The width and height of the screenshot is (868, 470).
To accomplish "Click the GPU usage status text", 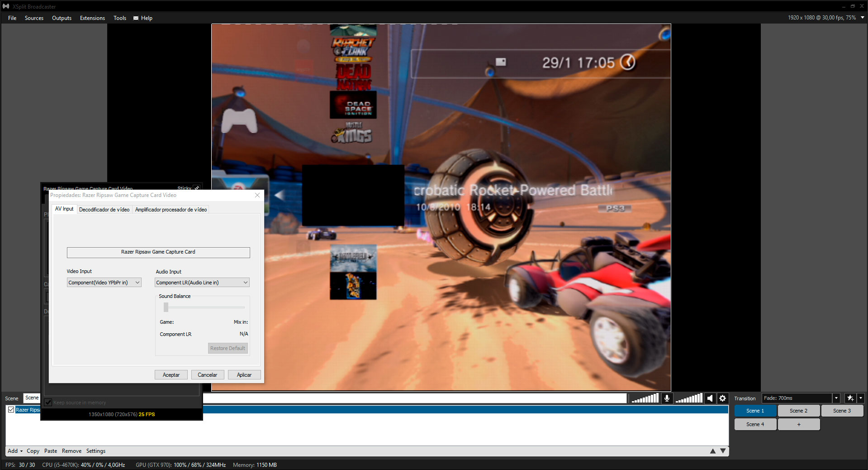I will point(180,465).
